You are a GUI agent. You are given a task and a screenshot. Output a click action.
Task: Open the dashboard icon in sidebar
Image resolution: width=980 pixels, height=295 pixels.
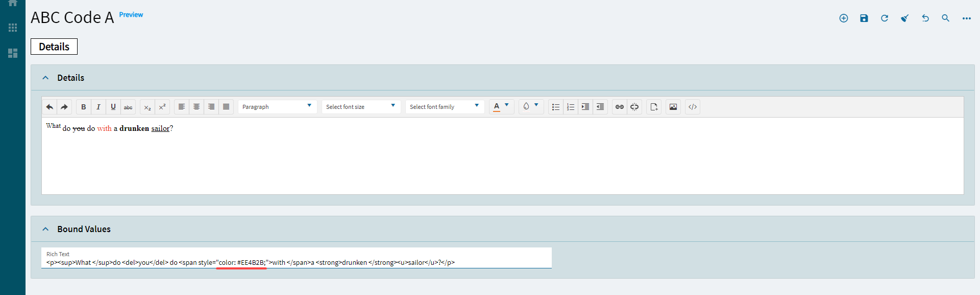point(13,53)
